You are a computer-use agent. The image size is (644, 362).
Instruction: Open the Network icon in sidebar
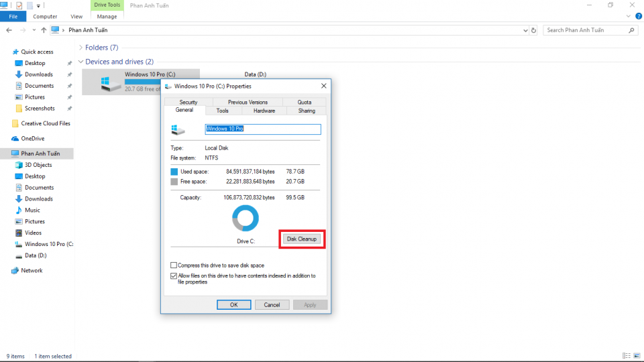[x=15, y=270]
